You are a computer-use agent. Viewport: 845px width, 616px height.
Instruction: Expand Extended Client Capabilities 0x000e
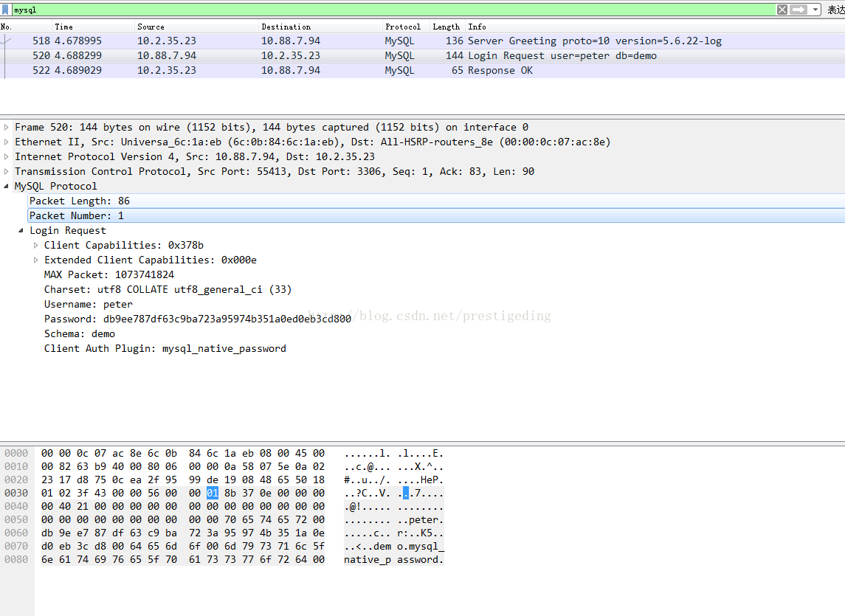tap(36, 260)
